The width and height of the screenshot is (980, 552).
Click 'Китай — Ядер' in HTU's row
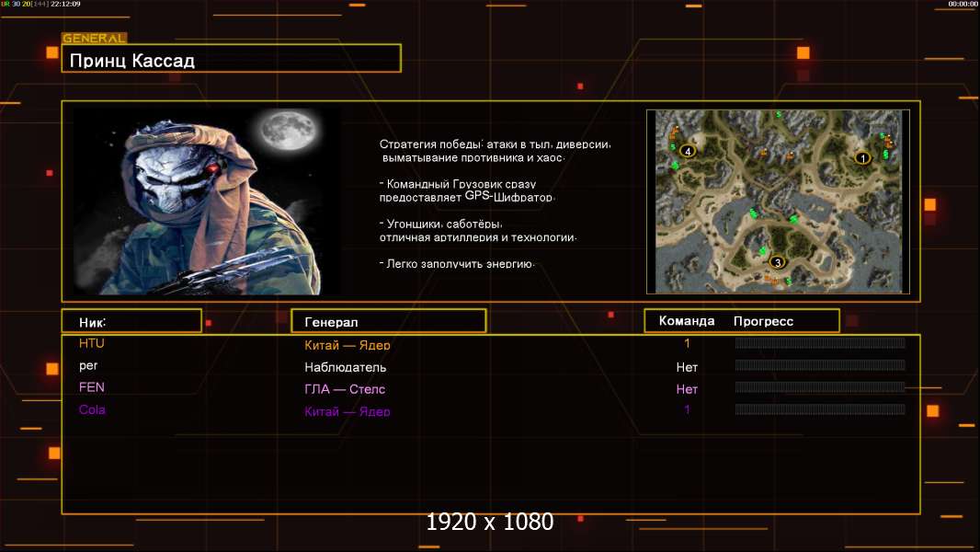point(347,344)
